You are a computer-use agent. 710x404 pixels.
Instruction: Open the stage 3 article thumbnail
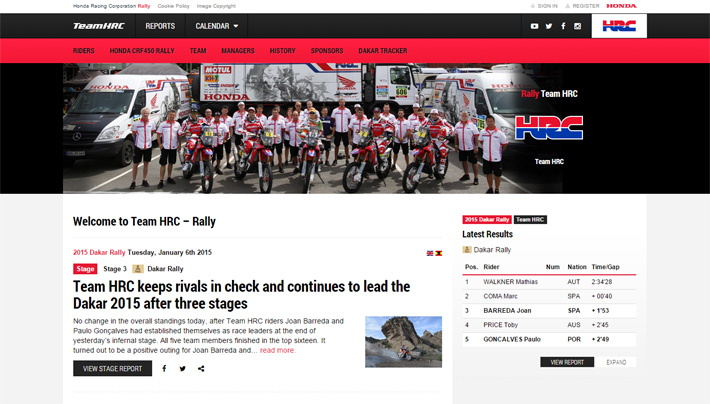coord(403,342)
